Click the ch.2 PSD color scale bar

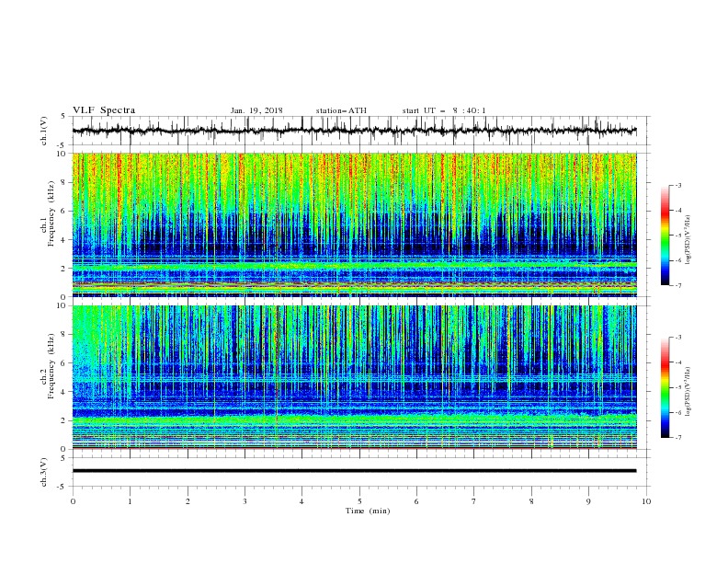point(665,387)
